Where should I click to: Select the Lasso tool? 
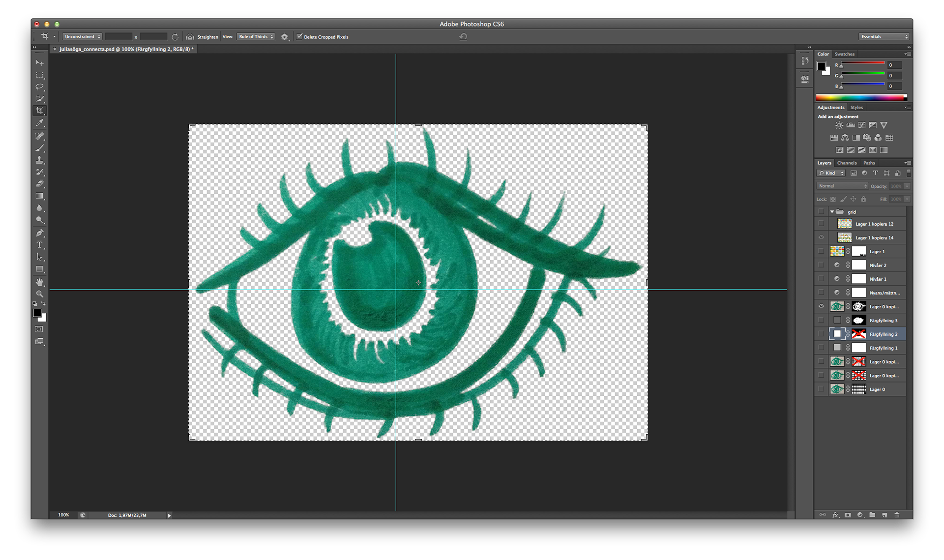(x=40, y=87)
